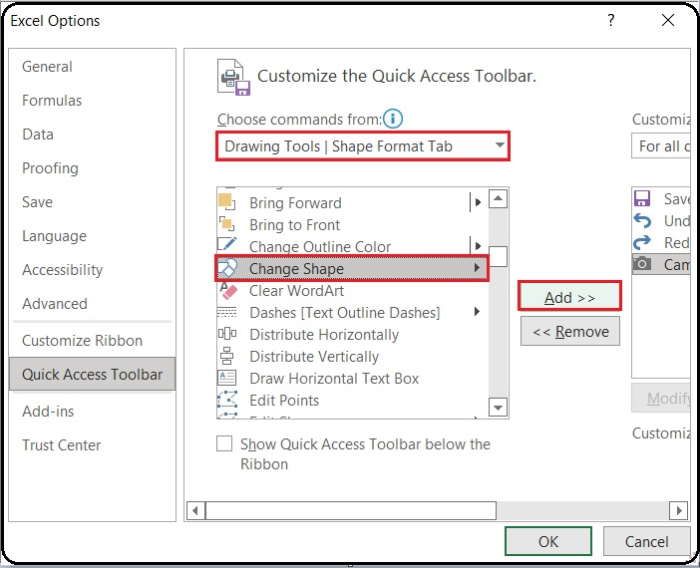Click the Draw Horizontal Text Box icon

pyautogui.click(x=227, y=379)
